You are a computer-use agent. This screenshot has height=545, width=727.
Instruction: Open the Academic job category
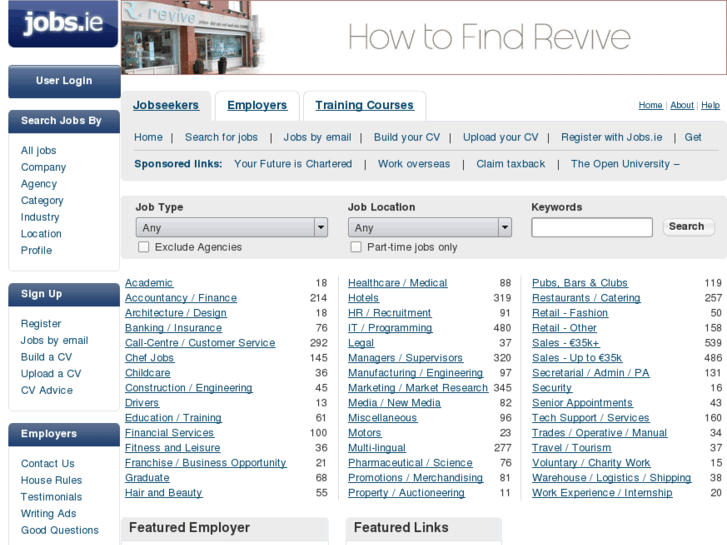149,283
